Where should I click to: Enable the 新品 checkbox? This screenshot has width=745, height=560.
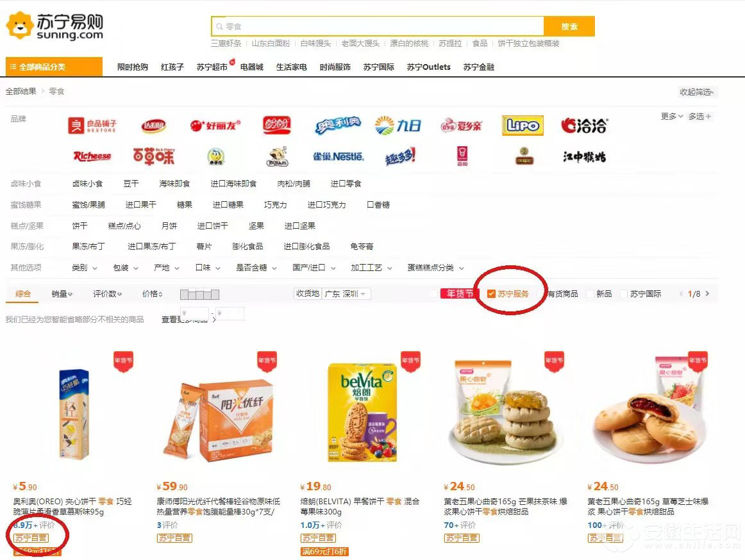coord(590,294)
